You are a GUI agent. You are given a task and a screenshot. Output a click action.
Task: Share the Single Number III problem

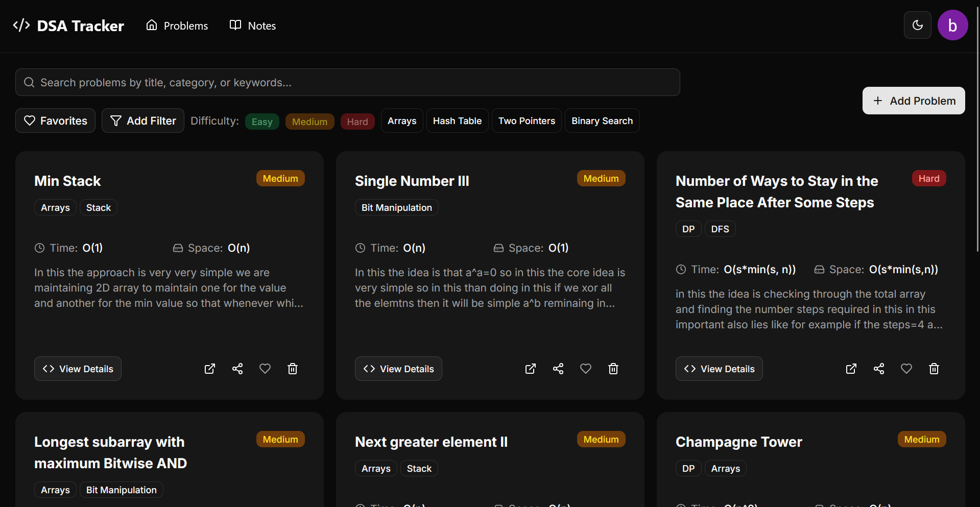click(x=558, y=369)
